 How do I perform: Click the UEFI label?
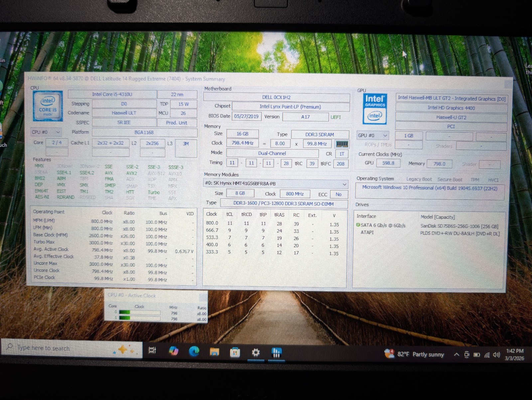tap(335, 117)
